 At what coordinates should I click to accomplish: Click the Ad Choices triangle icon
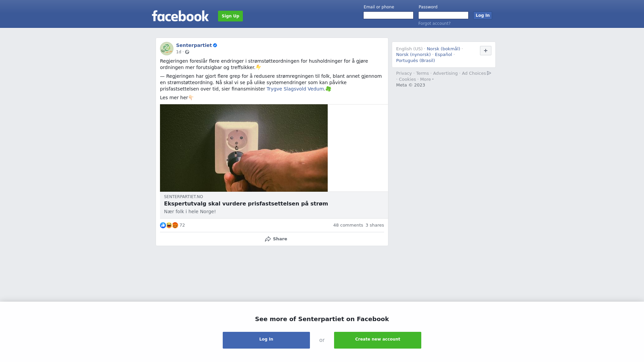pos(489,73)
